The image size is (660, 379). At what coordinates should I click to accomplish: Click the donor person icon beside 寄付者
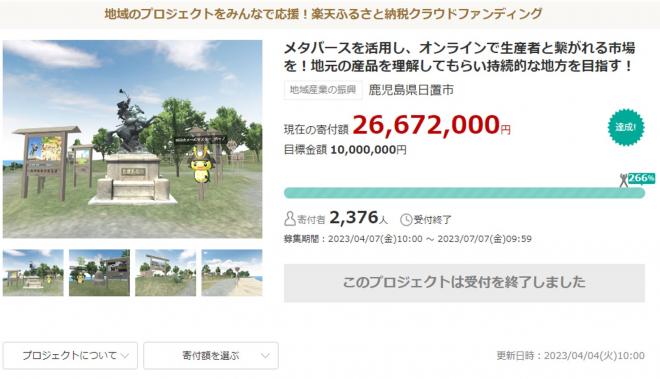tap(290, 219)
